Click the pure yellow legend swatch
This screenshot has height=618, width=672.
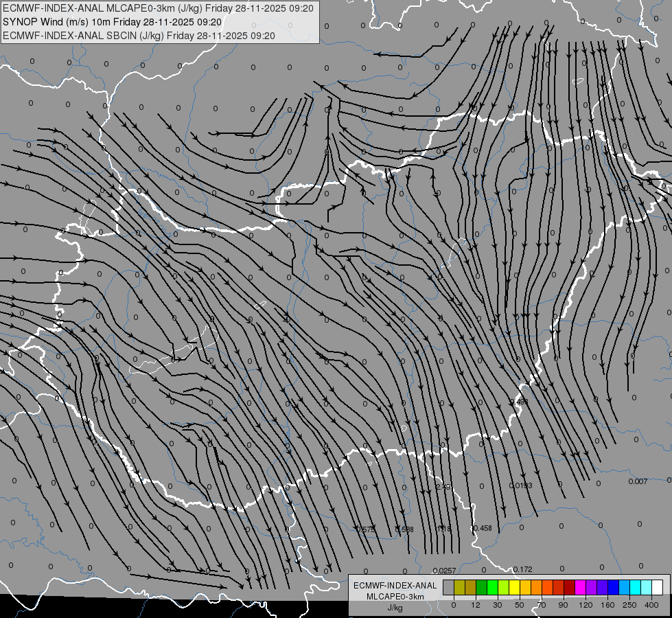coord(514,587)
